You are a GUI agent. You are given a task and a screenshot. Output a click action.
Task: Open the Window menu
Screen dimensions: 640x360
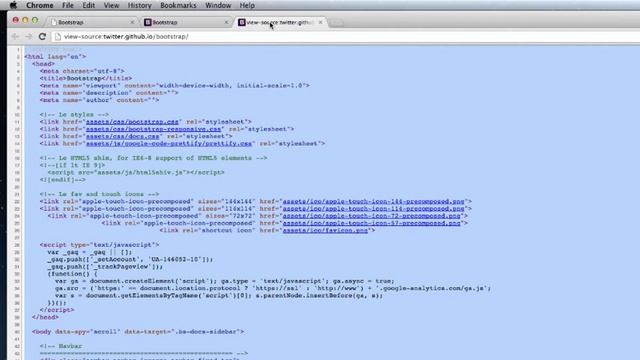pos(218,5)
